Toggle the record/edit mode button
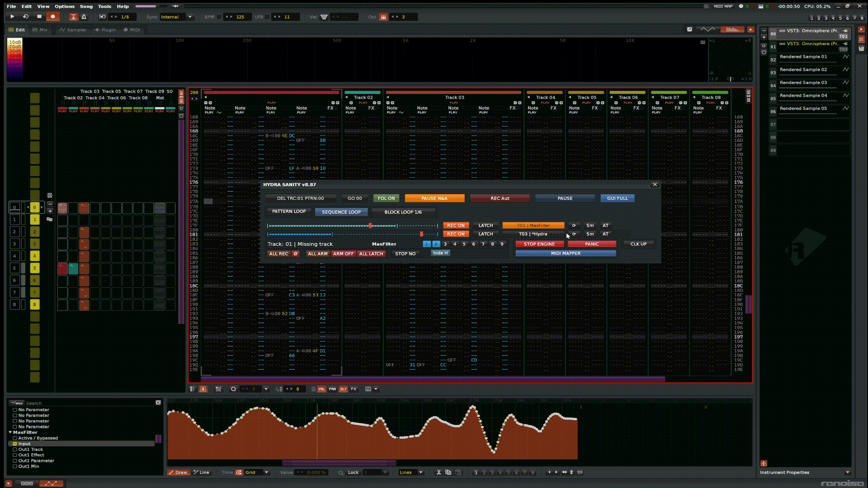868x488 pixels. coord(53,17)
